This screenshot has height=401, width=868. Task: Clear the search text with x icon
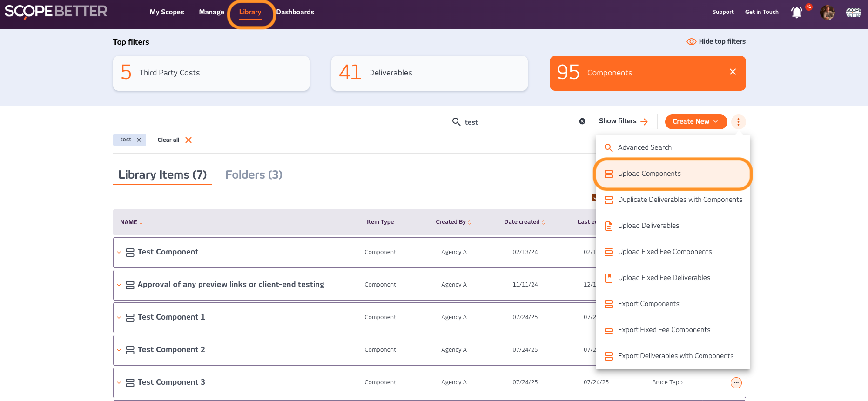pos(582,121)
